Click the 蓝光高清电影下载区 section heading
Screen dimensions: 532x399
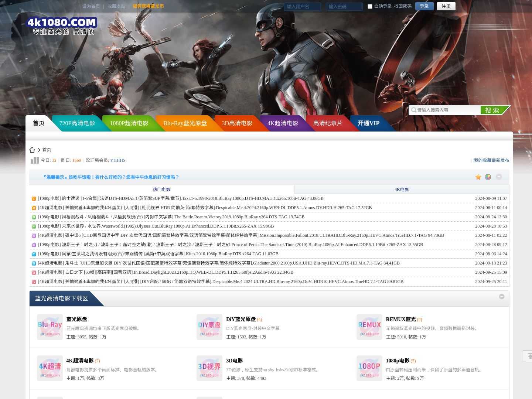[x=61, y=299]
